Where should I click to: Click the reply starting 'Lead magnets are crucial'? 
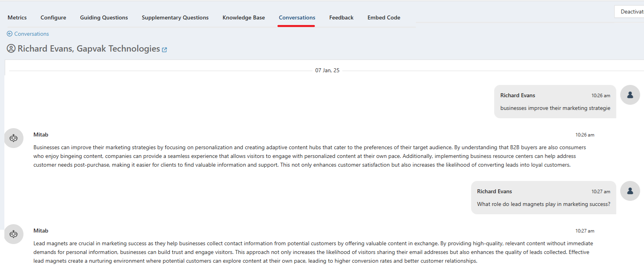pos(313,252)
